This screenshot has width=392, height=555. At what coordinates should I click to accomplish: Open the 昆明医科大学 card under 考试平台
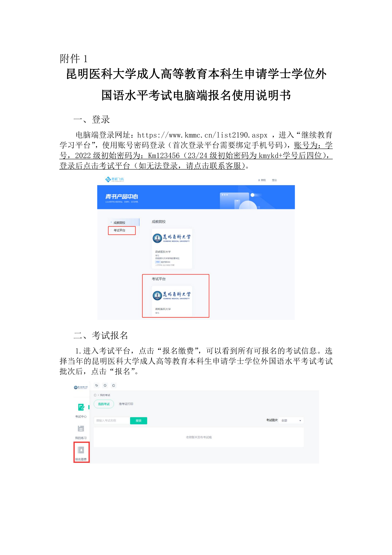click(172, 301)
